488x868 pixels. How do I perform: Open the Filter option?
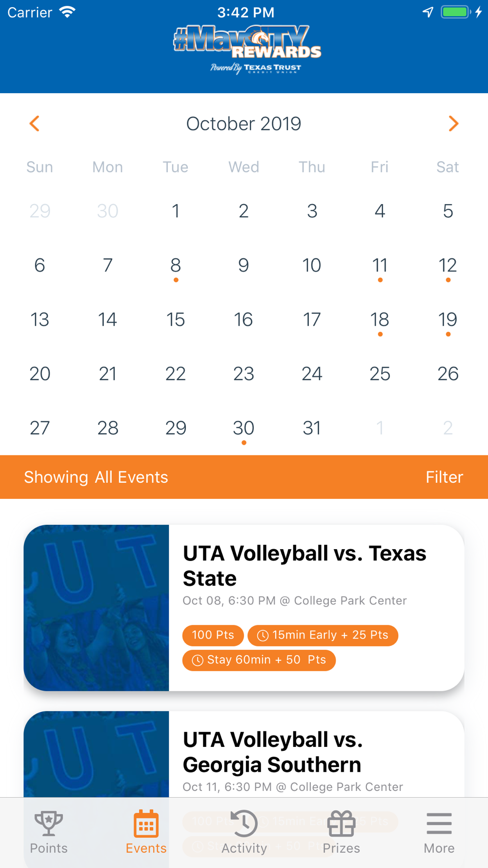pyautogui.click(x=444, y=477)
